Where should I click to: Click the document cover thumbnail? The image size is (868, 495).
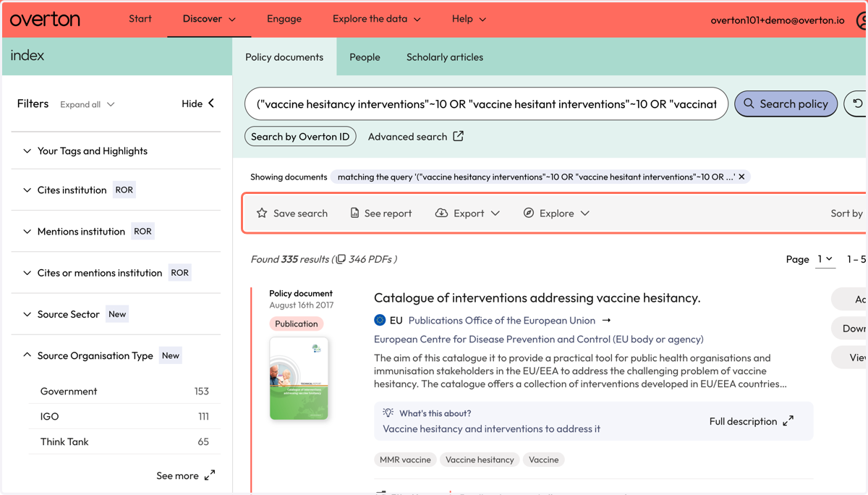click(299, 378)
